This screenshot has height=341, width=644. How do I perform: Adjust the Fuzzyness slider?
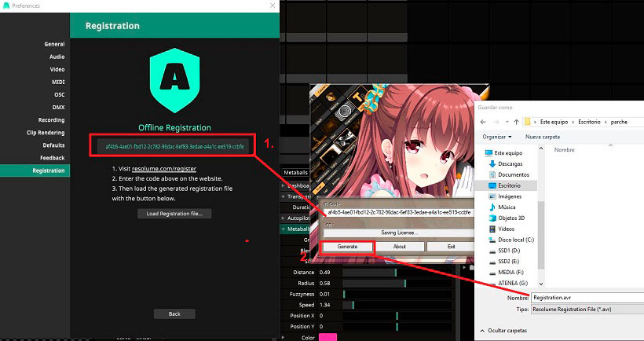pyautogui.click(x=397, y=294)
